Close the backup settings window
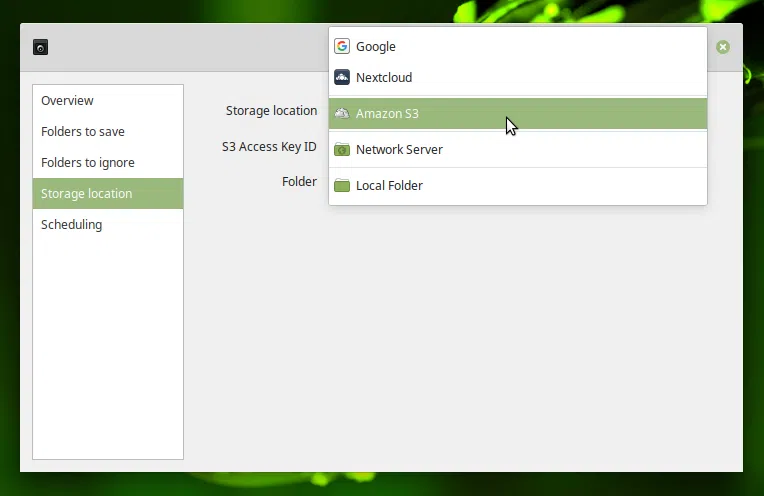This screenshot has height=496, width=764. [x=722, y=47]
